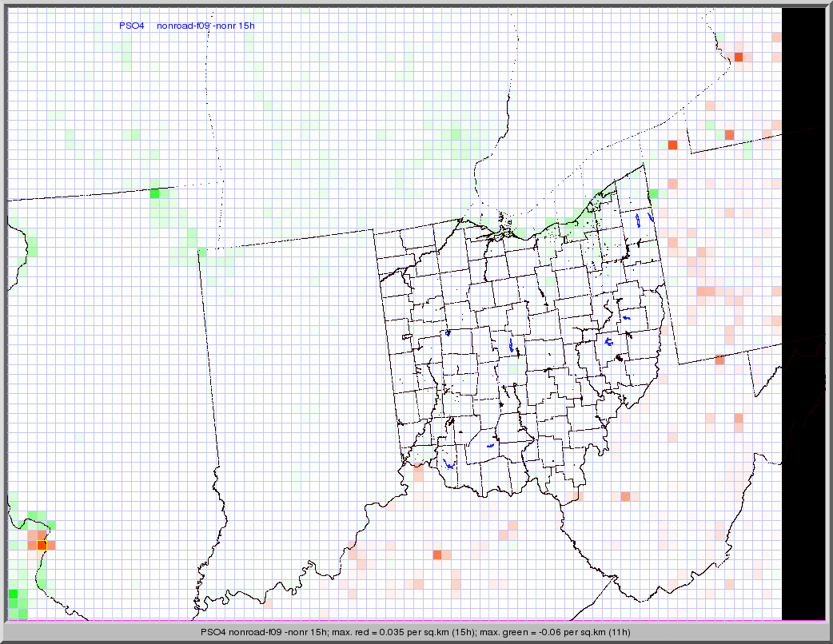
Task: Click the red cell on the river south of southeast Ohio
Action: 625,496
